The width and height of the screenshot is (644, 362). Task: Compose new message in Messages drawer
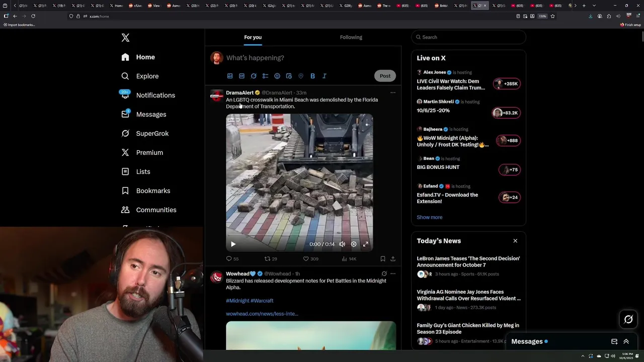(614, 341)
